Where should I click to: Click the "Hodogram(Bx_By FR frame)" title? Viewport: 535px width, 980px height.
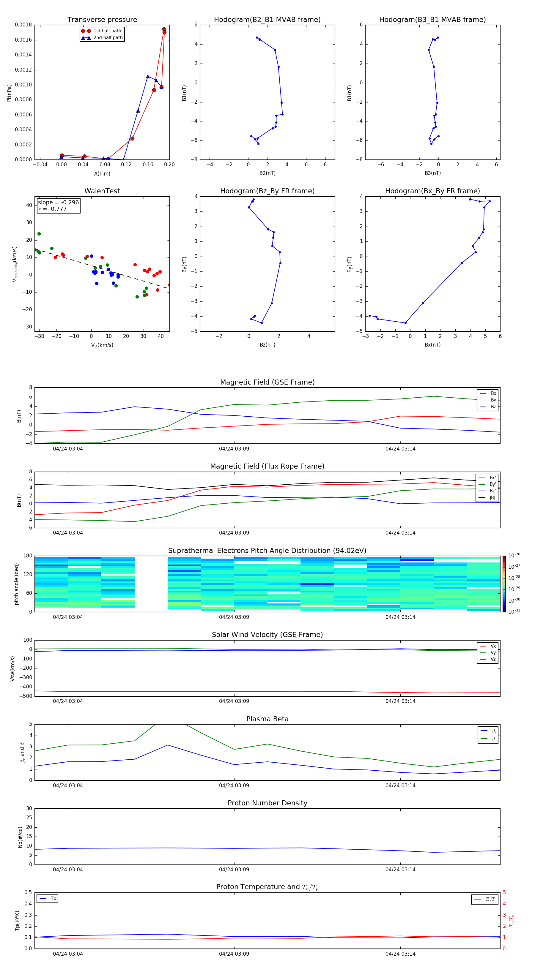click(432, 191)
